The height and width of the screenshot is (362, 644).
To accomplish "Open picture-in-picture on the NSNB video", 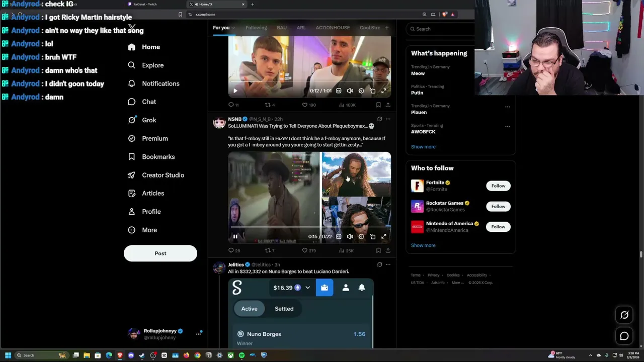I will 373,236.
